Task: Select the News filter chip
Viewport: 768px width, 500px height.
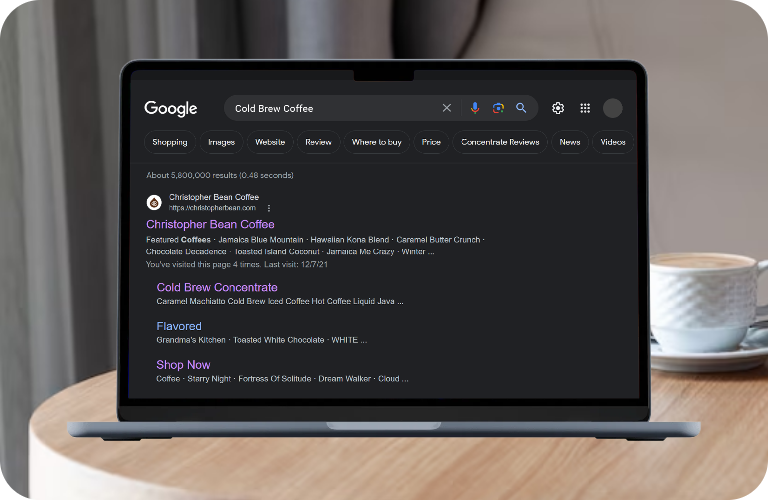Action: pyautogui.click(x=570, y=142)
